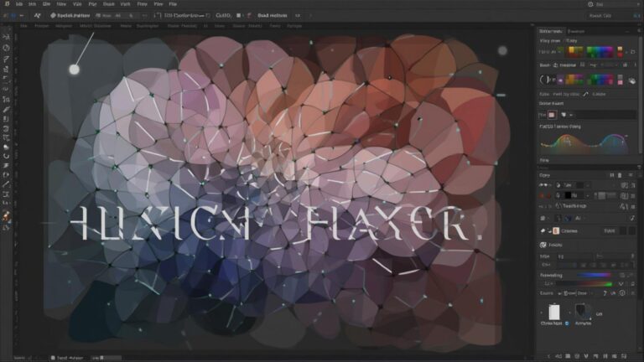Click the pen edit icon on AI row
The width and height of the screenshot is (644, 362).
tap(632, 219)
